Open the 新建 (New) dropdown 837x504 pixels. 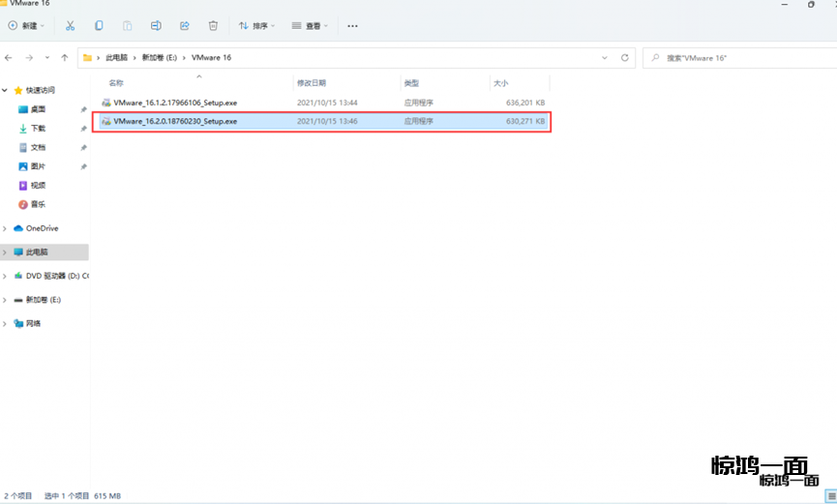point(27,26)
